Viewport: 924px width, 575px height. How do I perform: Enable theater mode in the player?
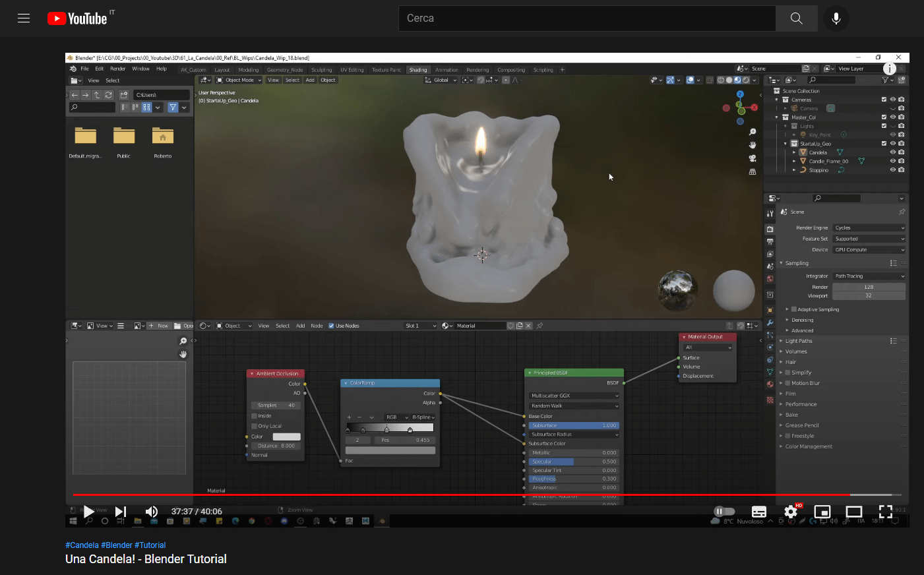(854, 512)
